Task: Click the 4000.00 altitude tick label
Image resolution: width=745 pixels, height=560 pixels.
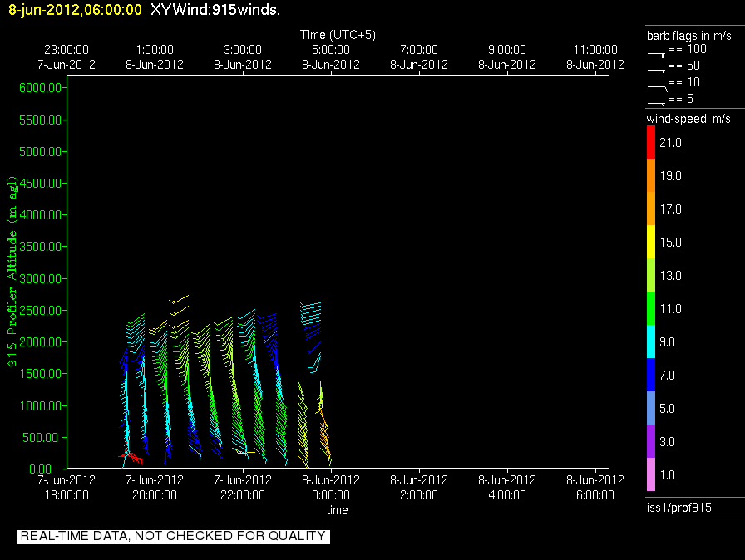Action: [41, 215]
